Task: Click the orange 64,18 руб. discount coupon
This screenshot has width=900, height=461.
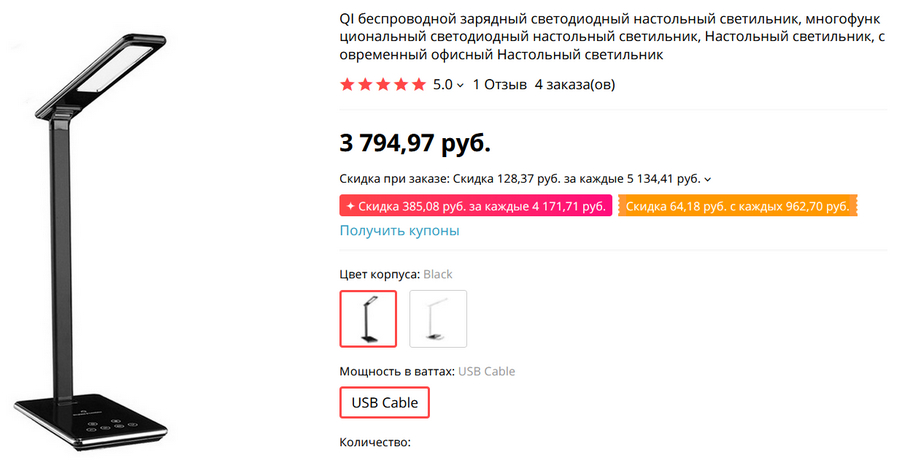Action: click(738, 206)
